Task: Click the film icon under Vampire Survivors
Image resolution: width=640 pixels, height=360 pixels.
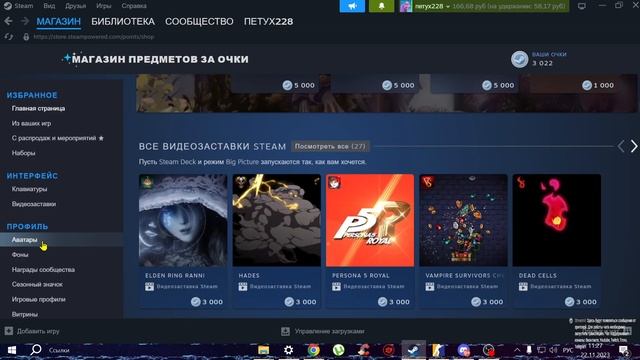Action: point(429,287)
